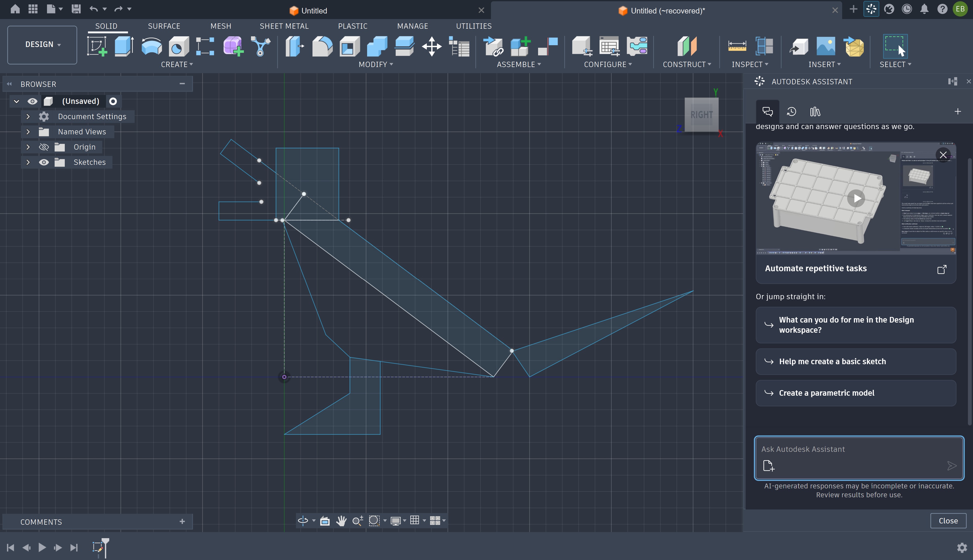
Task: Click 'Help me create a basic sketch'
Action: [856, 362]
